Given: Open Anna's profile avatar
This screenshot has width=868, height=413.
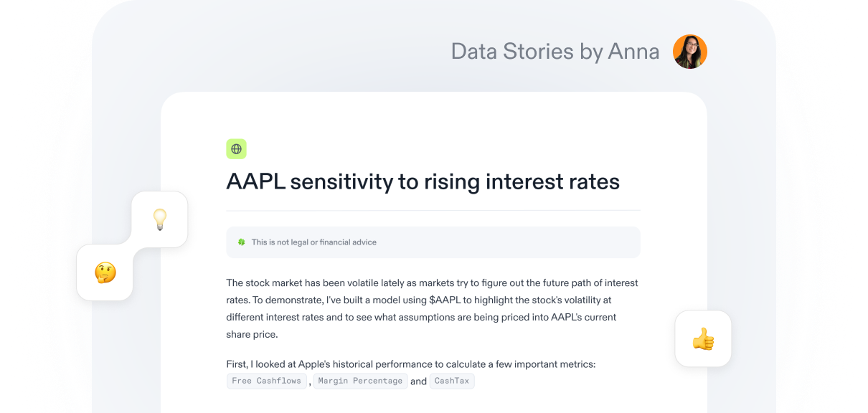Looking at the screenshot, I should point(690,52).
